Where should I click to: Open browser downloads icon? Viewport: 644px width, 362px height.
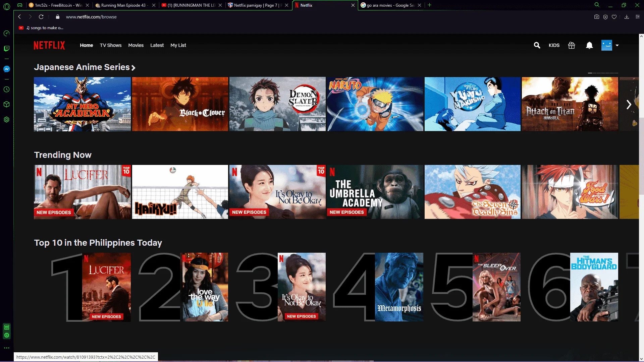(627, 17)
